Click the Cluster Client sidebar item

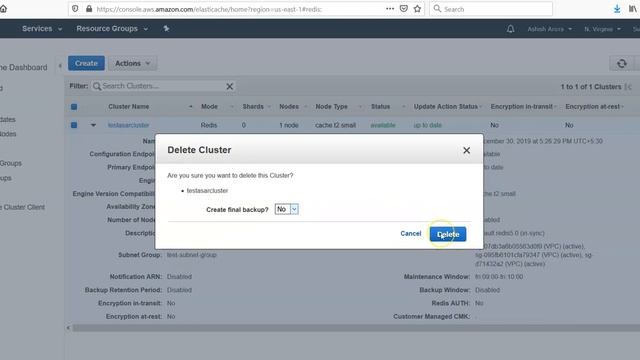pyautogui.click(x=23, y=207)
